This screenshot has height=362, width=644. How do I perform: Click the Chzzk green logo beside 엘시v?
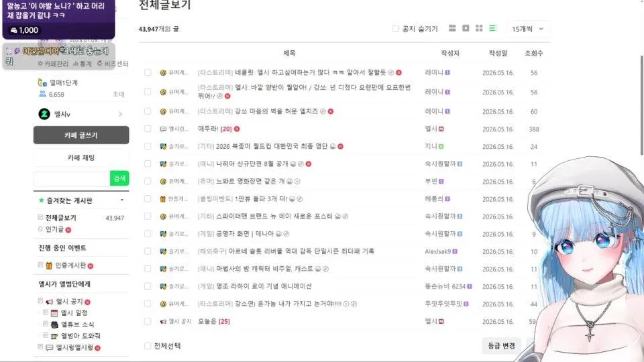44,114
